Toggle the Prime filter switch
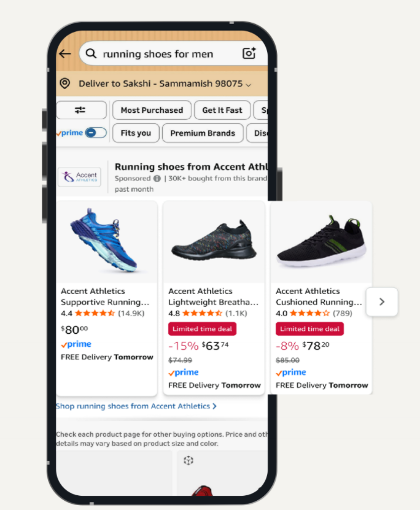This screenshot has width=420, height=510. (95, 133)
